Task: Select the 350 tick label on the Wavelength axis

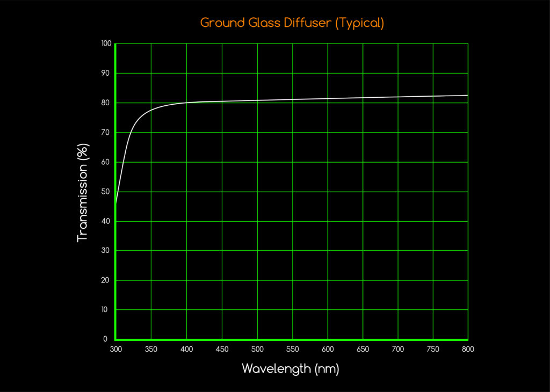Action: point(151,350)
